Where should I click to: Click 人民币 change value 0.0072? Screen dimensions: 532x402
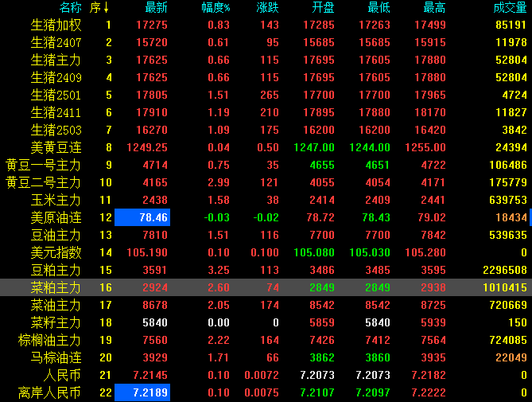point(262,376)
